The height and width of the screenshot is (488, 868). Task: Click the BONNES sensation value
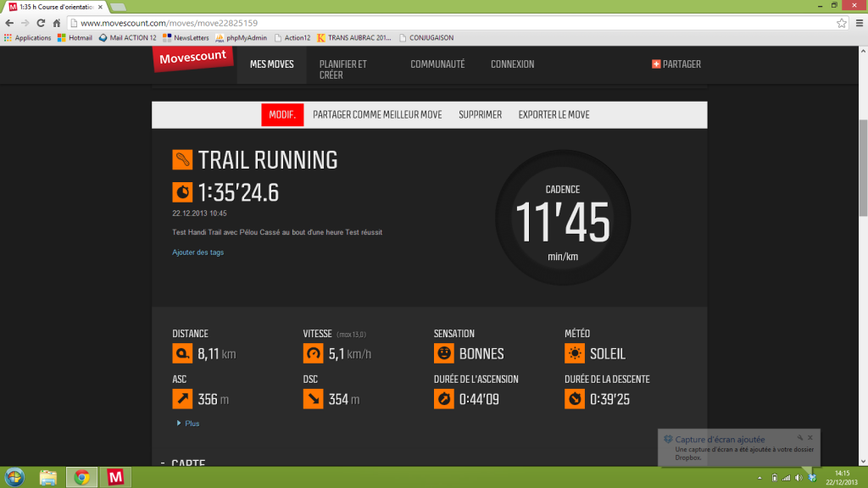click(x=481, y=354)
